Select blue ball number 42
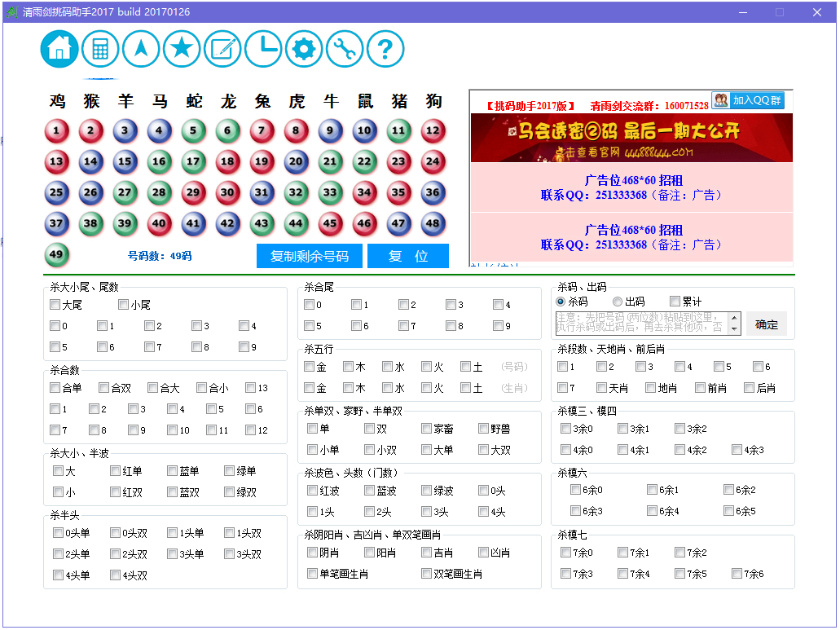The height and width of the screenshot is (630, 840). [227, 223]
